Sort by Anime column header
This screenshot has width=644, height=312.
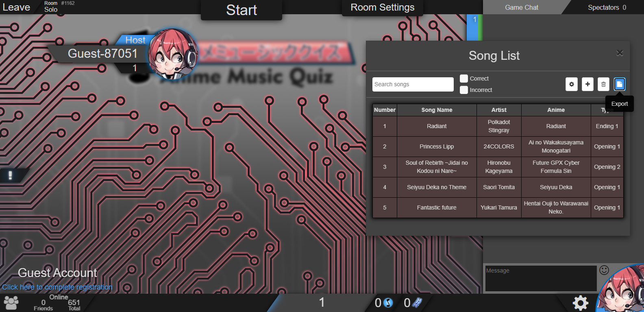pyautogui.click(x=556, y=110)
